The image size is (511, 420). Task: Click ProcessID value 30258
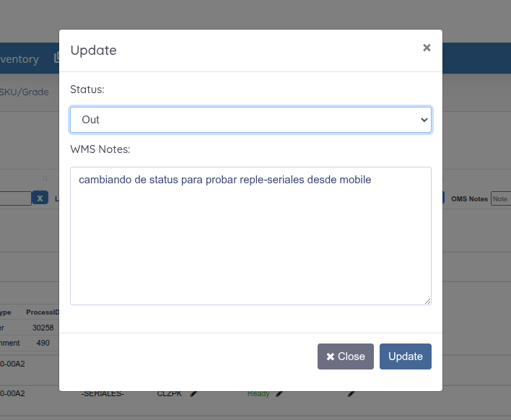[x=43, y=328]
